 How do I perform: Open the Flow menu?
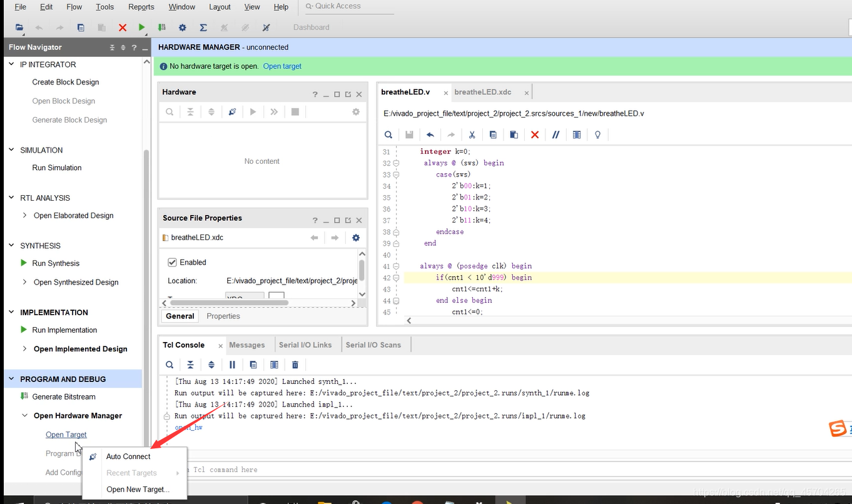tap(74, 7)
